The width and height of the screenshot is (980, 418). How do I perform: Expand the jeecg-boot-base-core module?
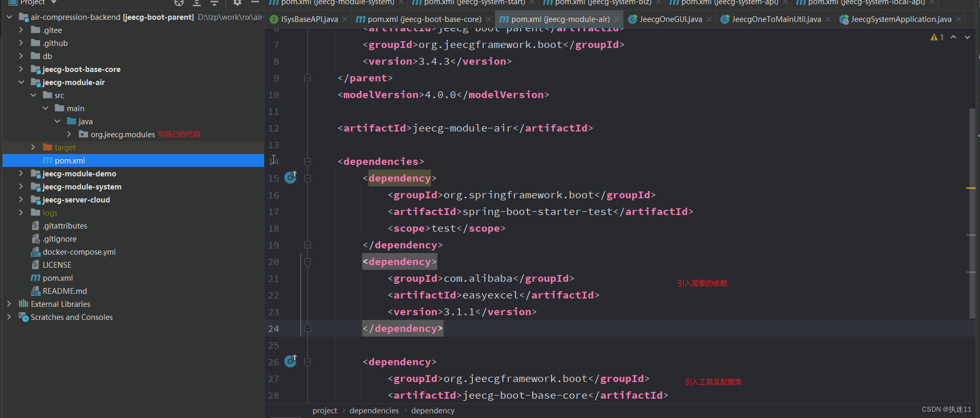(x=21, y=69)
